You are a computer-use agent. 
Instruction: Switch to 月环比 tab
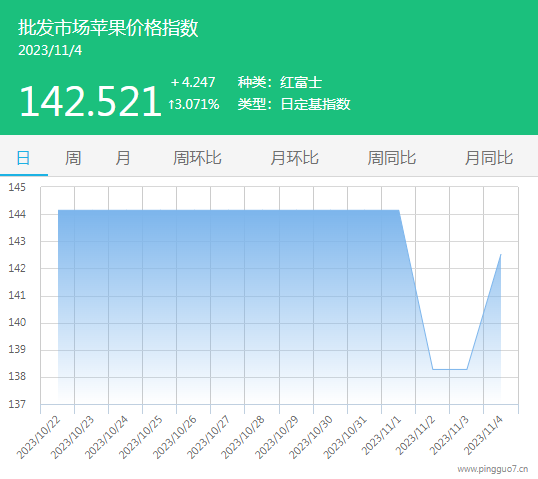294,158
